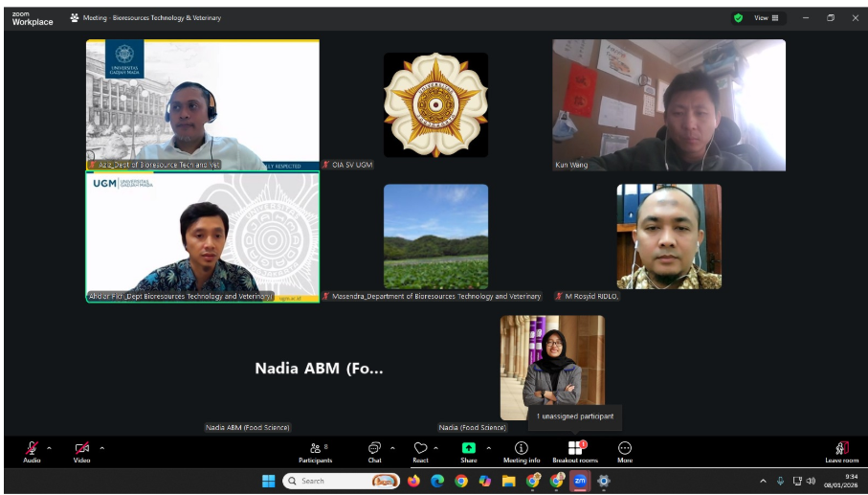Click the green Share screen icon

click(469, 448)
